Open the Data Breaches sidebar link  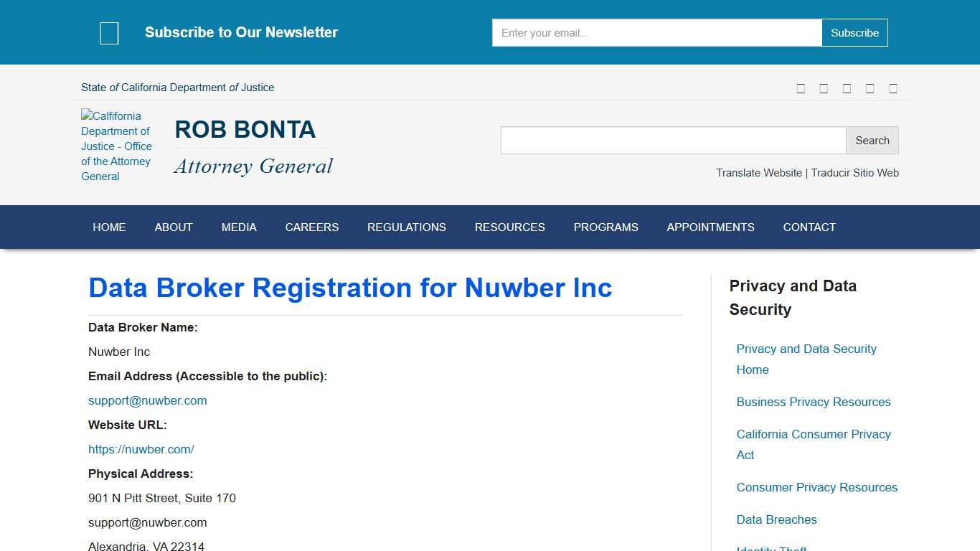coord(777,519)
